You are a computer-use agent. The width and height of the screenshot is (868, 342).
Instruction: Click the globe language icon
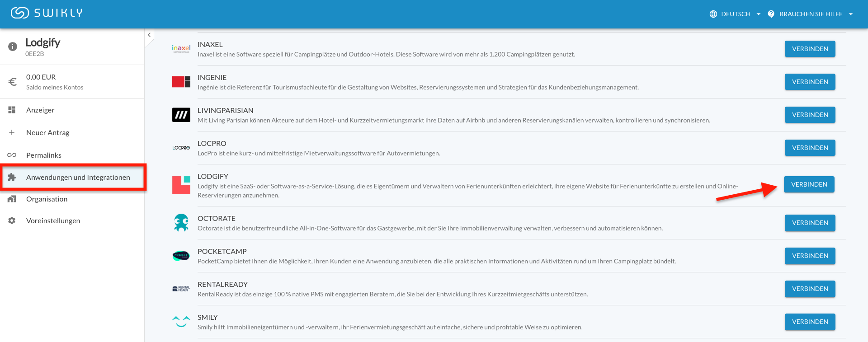point(713,14)
